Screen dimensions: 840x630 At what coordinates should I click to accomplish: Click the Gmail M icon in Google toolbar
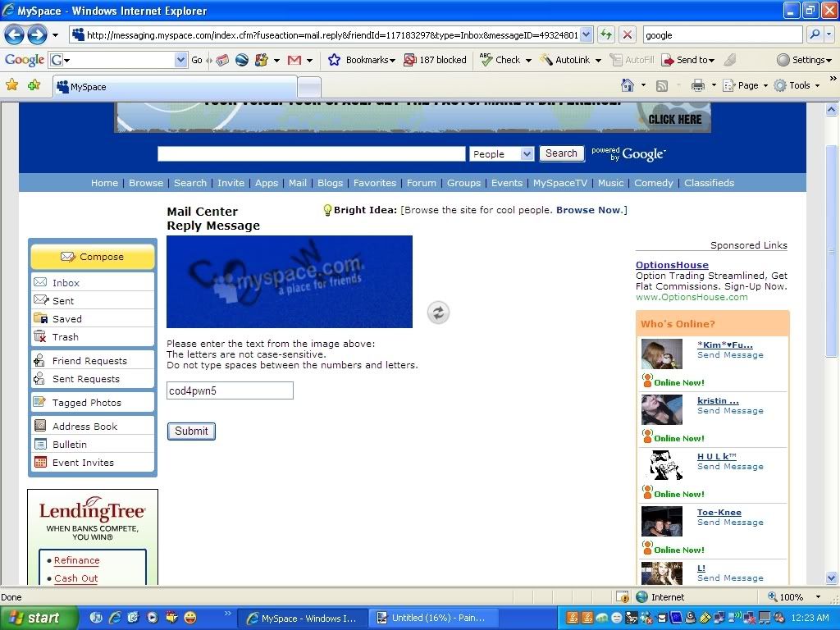tap(294, 60)
